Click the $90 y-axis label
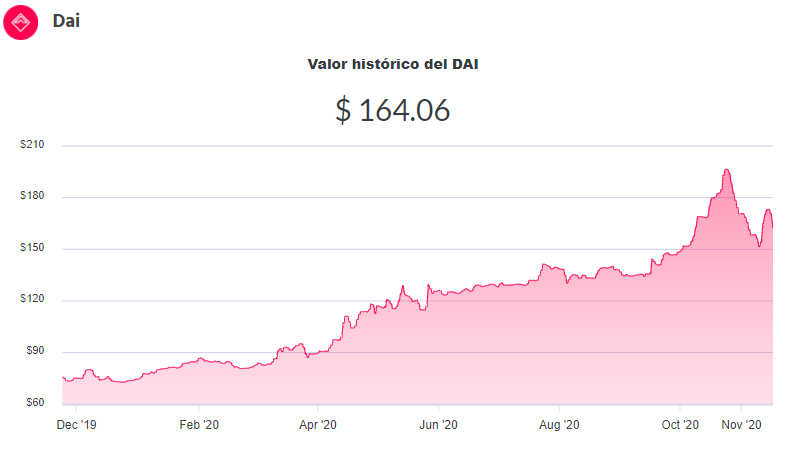 pyautogui.click(x=35, y=351)
